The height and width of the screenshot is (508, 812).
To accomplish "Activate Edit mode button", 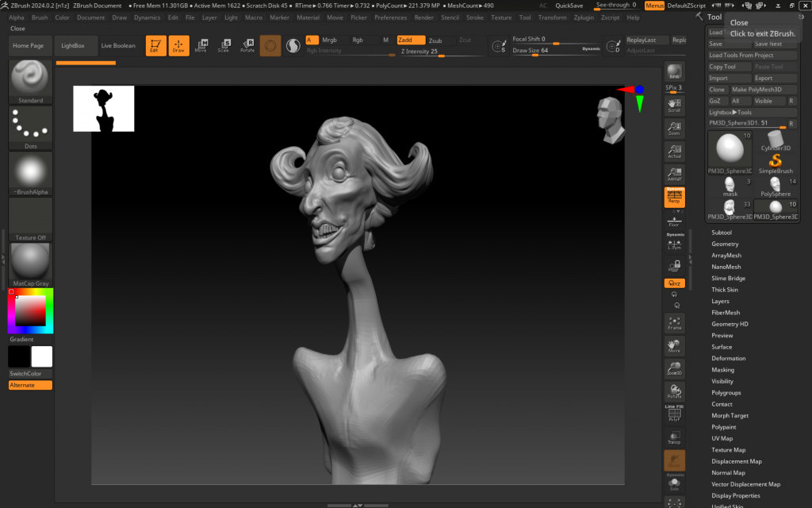I will coord(156,45).
